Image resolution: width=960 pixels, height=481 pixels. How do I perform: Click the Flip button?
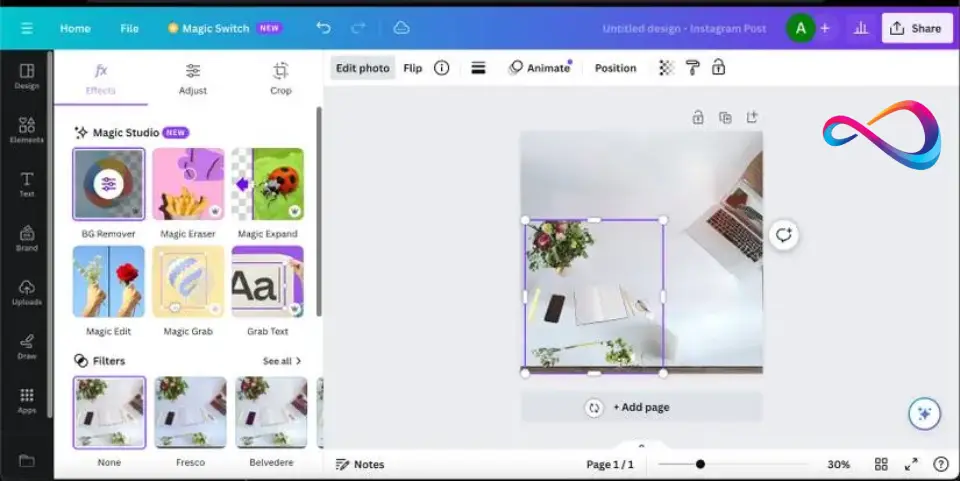[413, 68]
